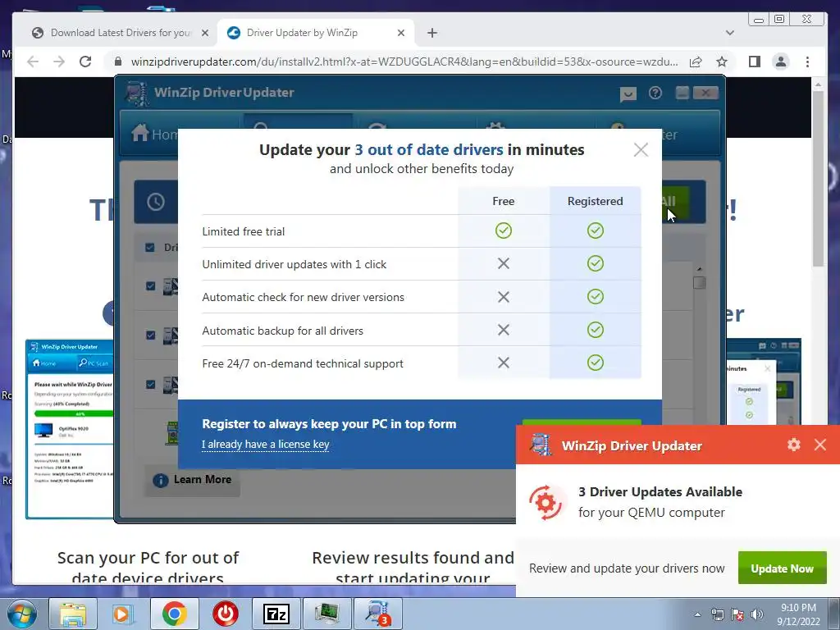Select 'Unlimited driver updates with 1 click' row
840x630 pixels.
pyautogui.click(x=421, y=264)
